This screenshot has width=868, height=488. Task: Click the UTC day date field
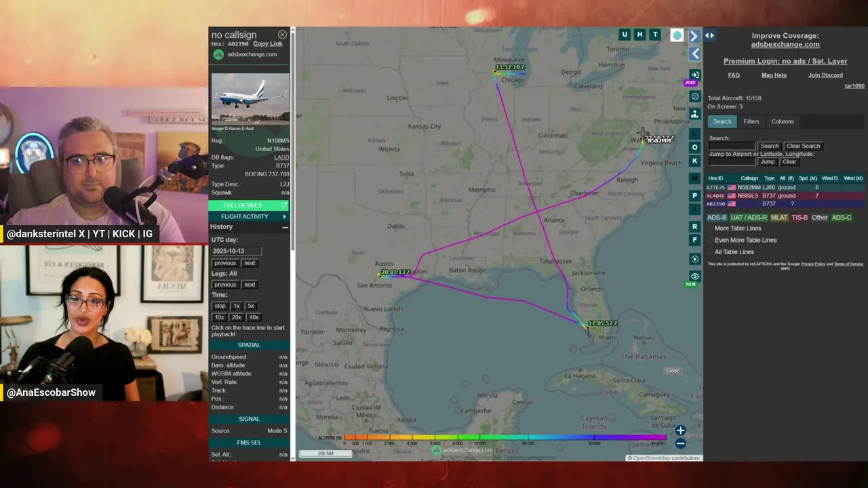(236, 251)
